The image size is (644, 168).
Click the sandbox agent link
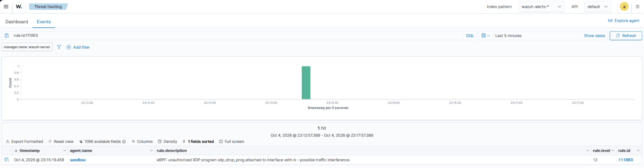pos(78,160)
